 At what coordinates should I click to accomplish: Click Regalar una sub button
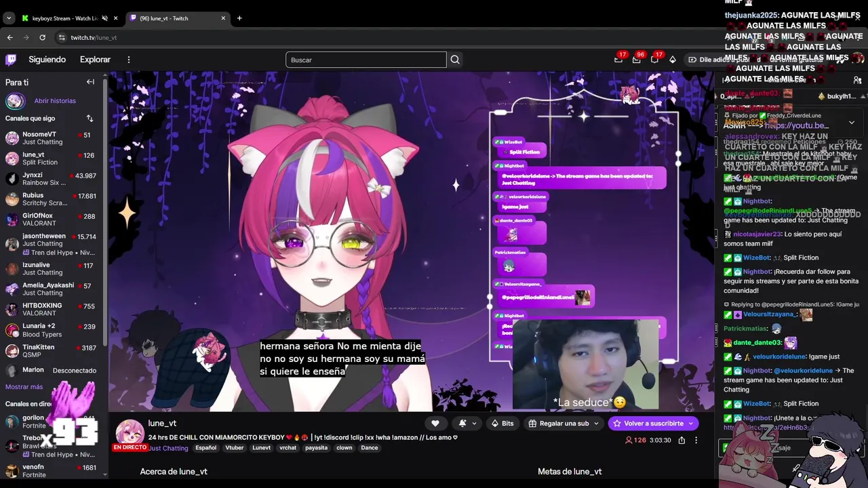[564, 423]
